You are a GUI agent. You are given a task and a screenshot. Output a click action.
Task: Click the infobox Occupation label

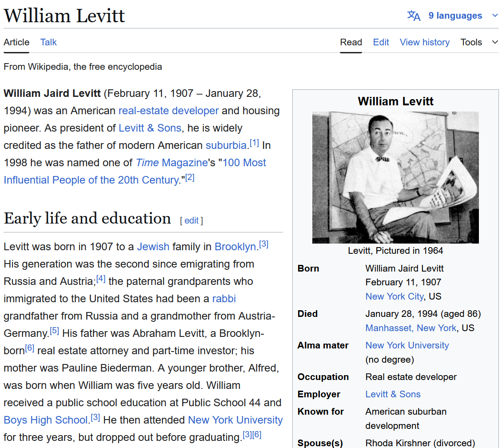pyautogui.click(x=323, y=377)
